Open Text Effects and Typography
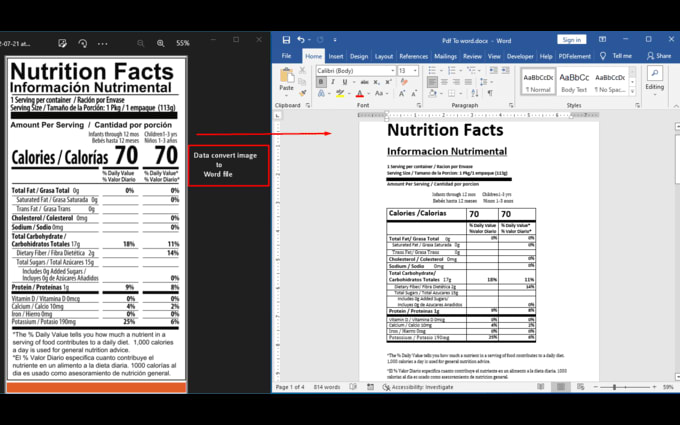680x425 pixels. pos(321,93)
